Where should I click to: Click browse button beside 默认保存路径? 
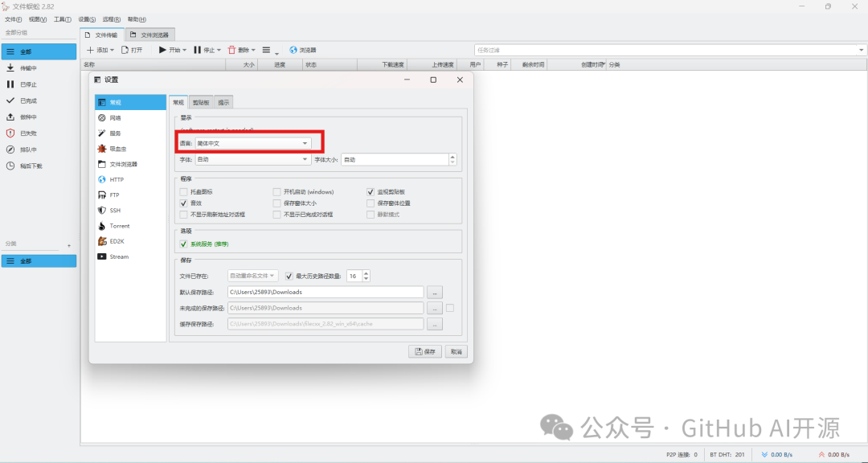point(435,293)
